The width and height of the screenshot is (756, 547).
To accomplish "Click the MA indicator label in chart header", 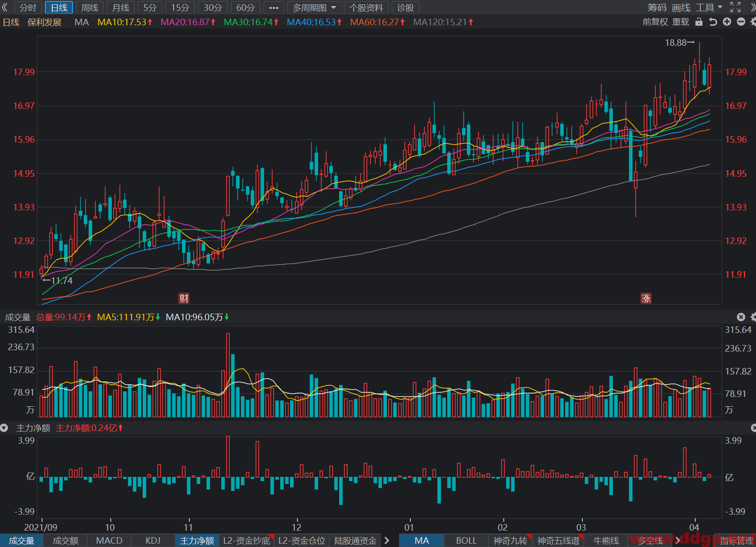I will click(81, 22).
